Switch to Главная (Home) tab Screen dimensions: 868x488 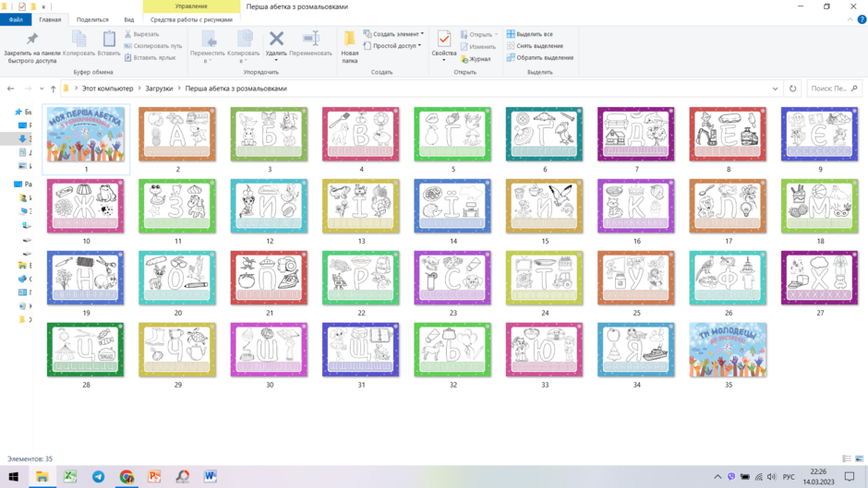pos(50,19)
